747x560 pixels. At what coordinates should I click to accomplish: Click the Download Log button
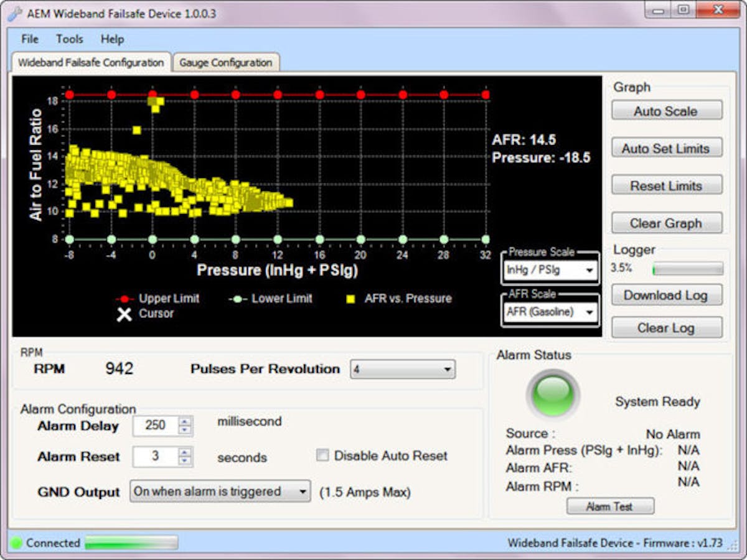666,295
